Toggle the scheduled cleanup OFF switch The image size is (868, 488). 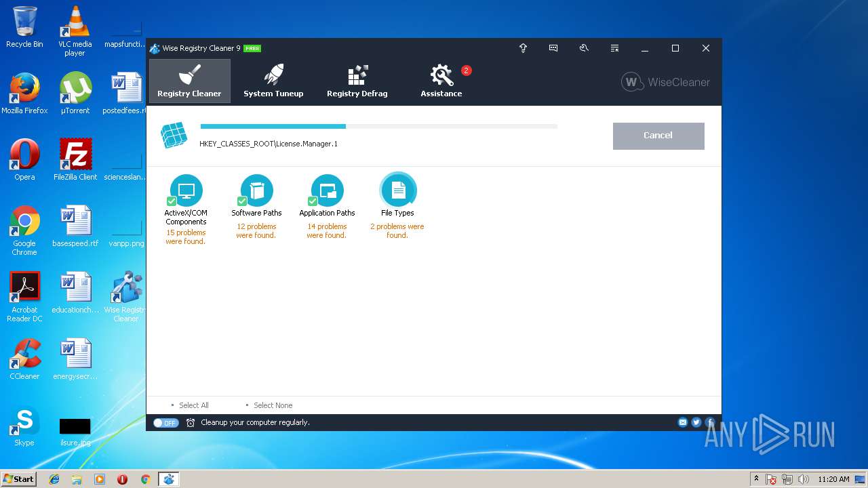click(165, 422)
